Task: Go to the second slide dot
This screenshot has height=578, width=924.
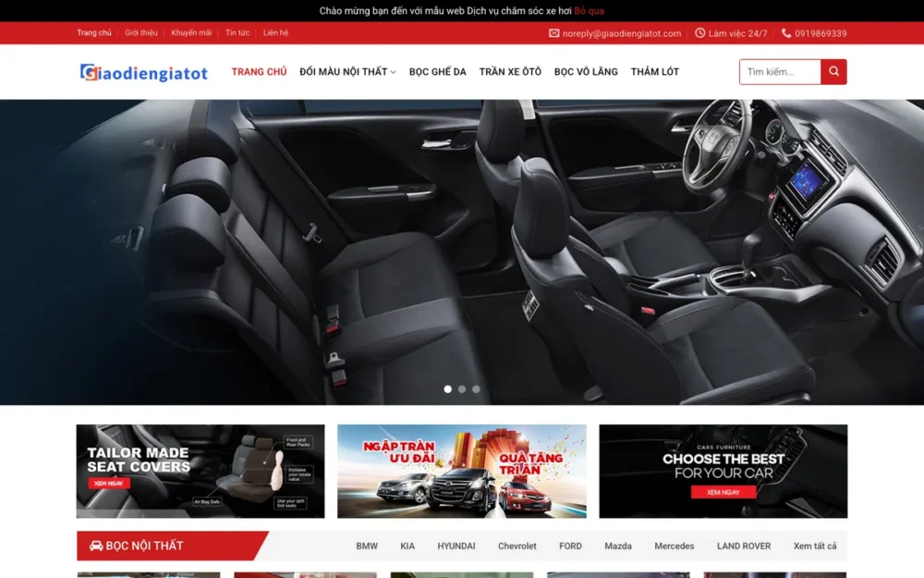Action: 462,388
